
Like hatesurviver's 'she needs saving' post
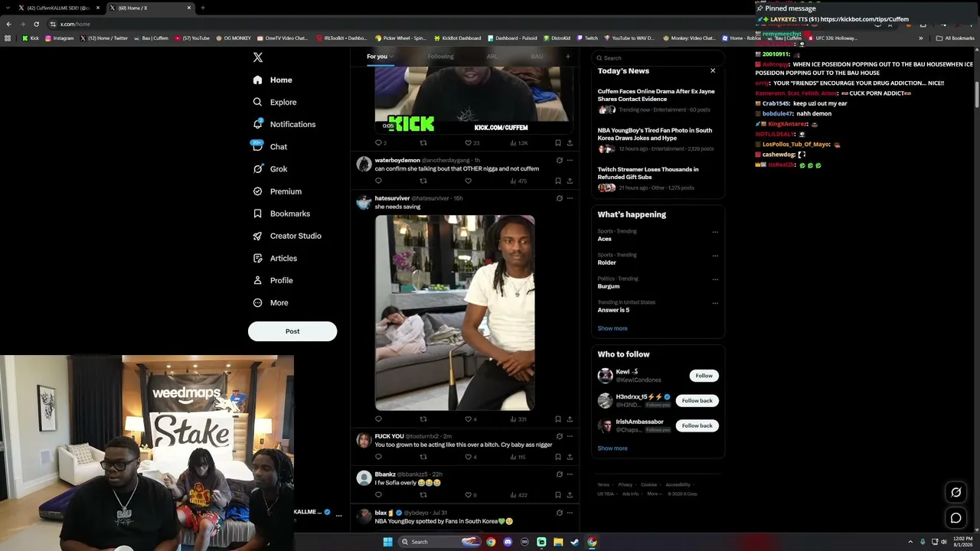coord(469,419)
